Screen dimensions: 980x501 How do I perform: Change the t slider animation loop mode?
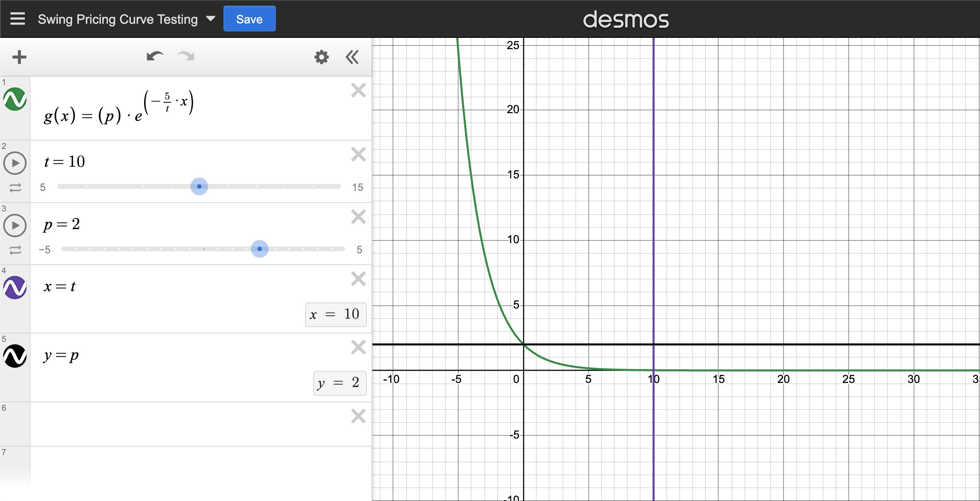point(15,188)
